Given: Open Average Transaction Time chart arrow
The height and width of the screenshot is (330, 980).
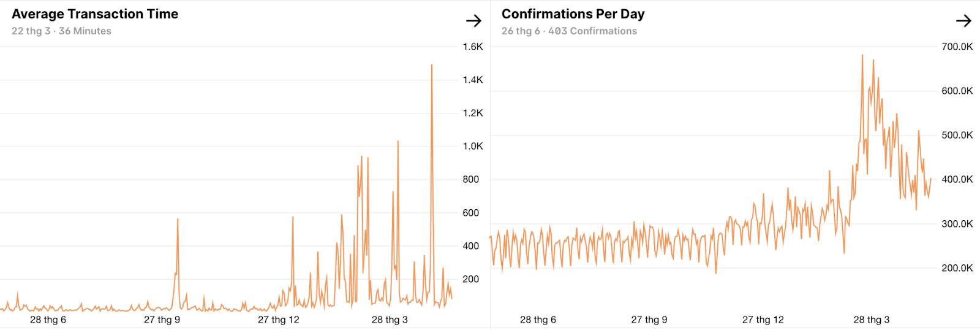Looking at the screenshot, I should (473, 21).
